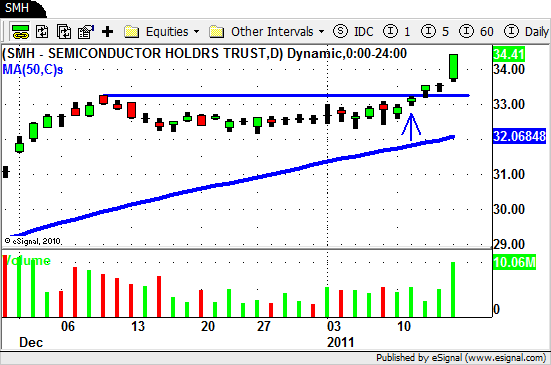
Task: Click the 10.06M volume value label
Action: coord(514,262)
